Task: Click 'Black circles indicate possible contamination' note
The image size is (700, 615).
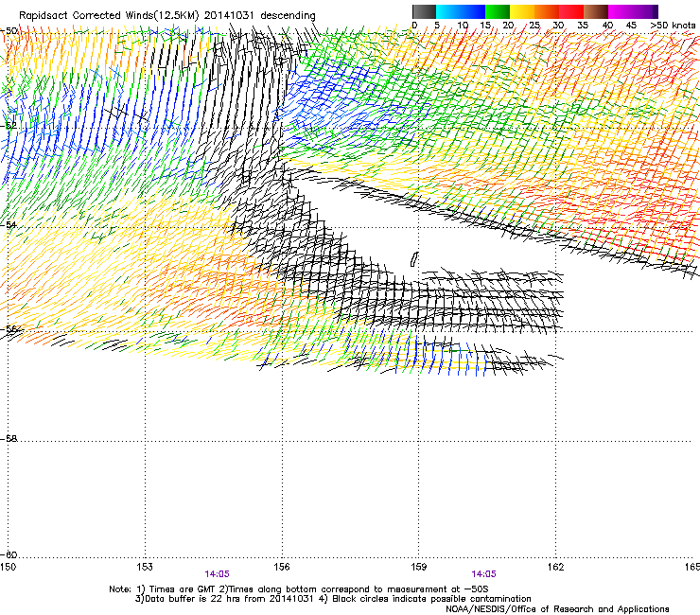Action: [431, 599]
